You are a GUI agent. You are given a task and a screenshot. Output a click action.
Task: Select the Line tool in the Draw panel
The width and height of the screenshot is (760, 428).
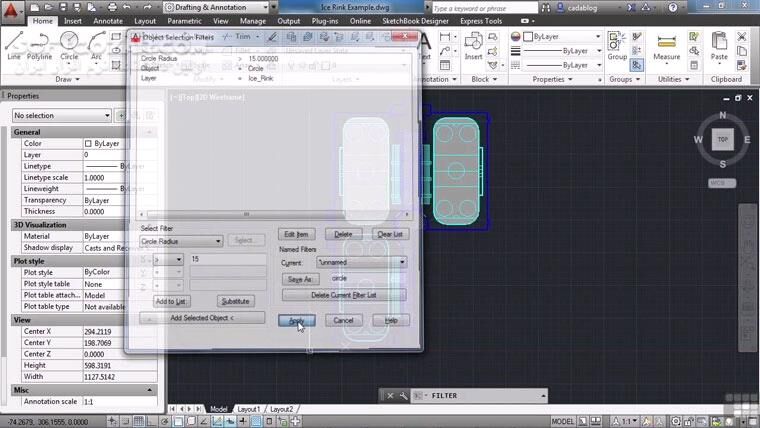coord(14,44)
